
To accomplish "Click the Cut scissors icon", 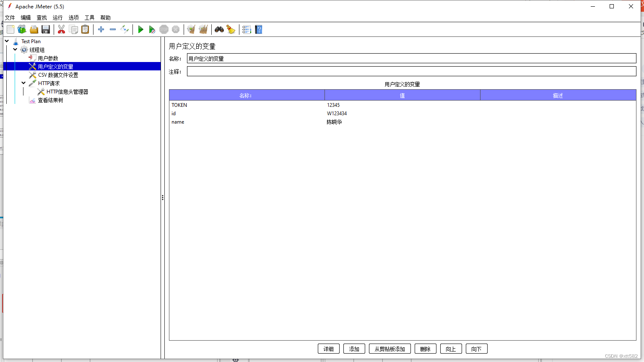I will (x=61, y=29).
